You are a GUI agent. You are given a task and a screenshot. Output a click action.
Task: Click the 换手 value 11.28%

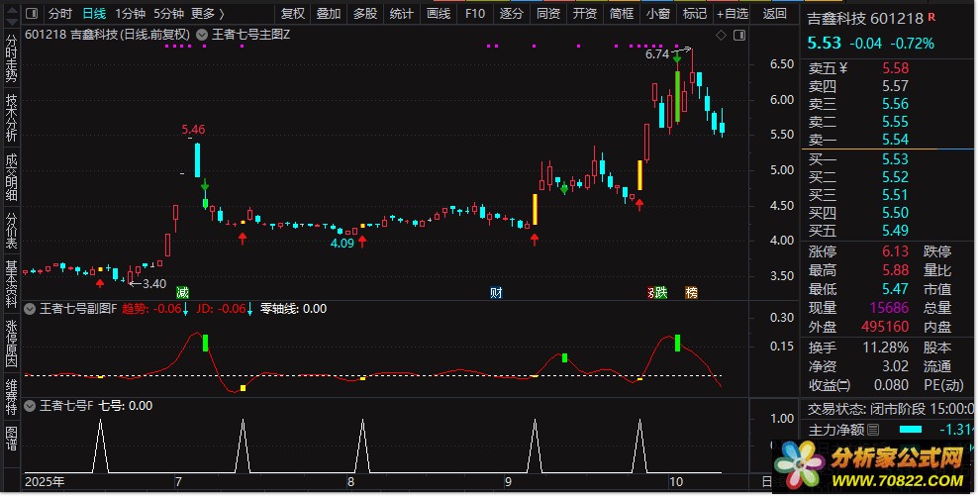886,348
